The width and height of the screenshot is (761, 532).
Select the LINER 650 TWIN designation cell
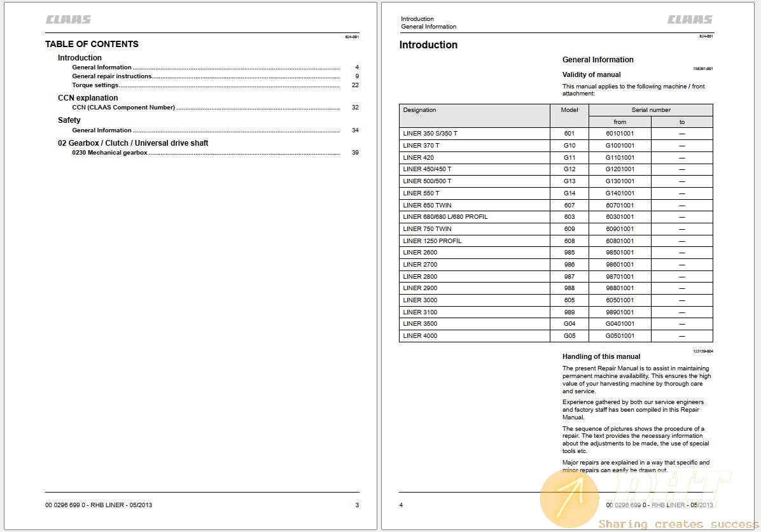[475, 205]
